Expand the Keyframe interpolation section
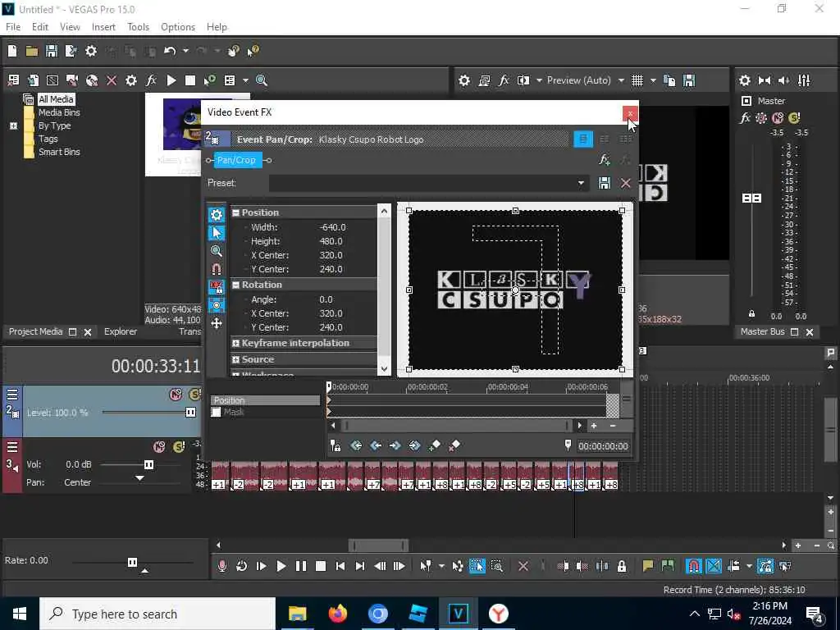The height and width of the screenshot is (630, 840). [x=235, y=343]
